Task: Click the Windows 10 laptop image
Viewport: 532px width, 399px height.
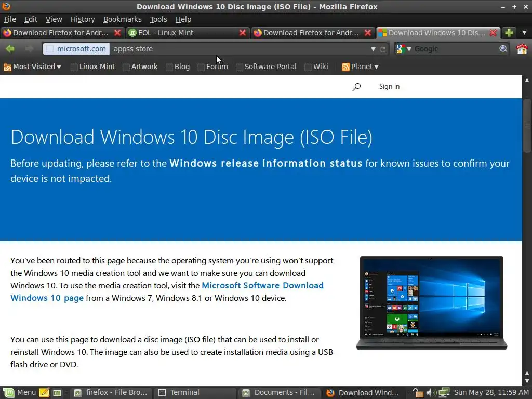Action: click(431, 303)
